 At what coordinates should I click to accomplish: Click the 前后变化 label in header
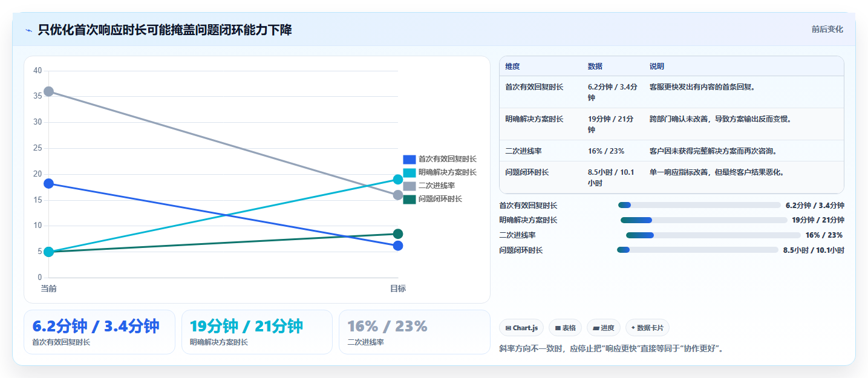[x=827, y=30]
